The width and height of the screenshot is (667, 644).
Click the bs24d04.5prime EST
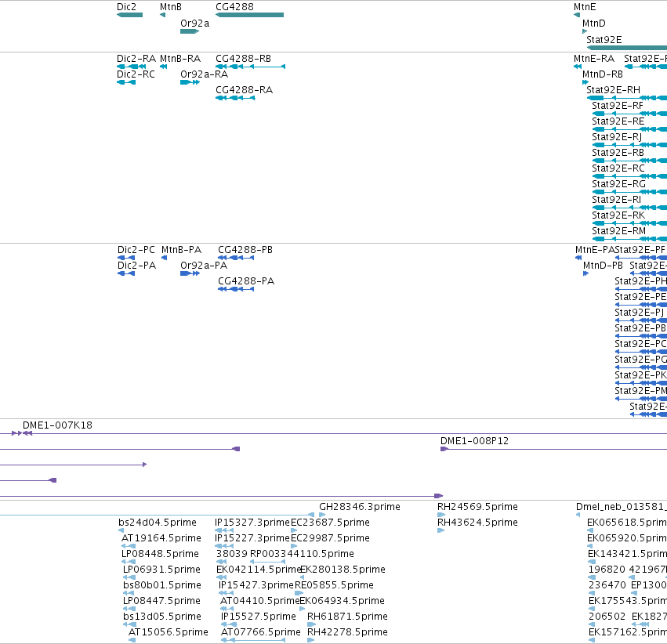[121, 530]
